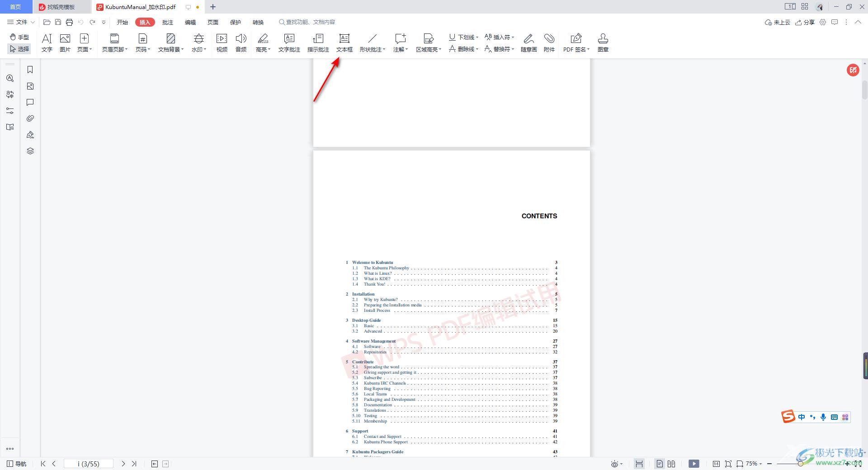The height and width of the screenshot is (470, 868).
Task: Select the 文字 text insert tool
Action: click(47, 43)
